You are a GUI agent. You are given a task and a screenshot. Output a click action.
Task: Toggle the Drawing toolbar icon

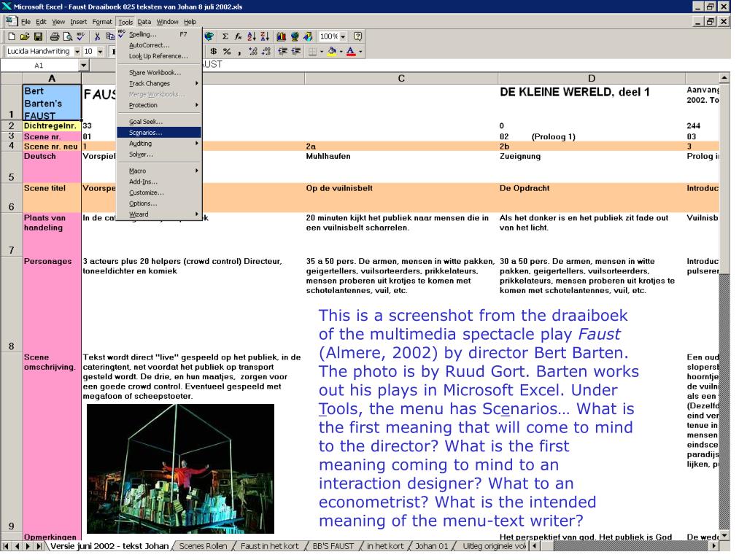pos(309,36)
